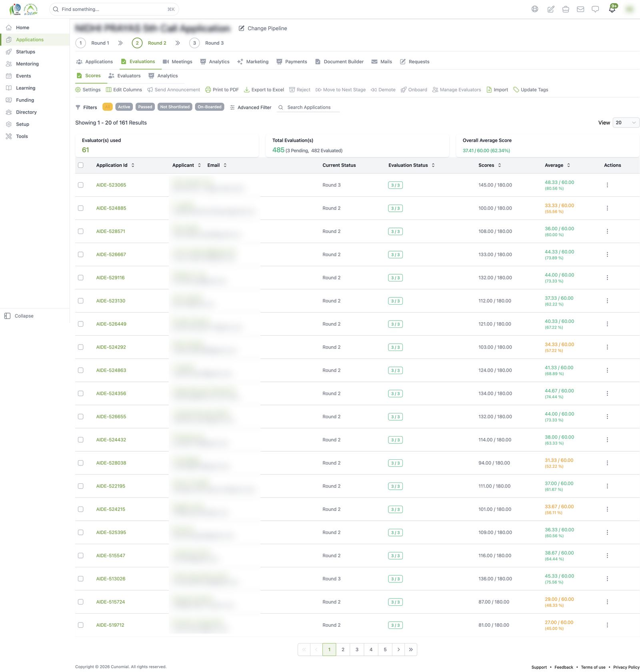Open the Document Builder tab
Viewport: 640px width, 672px height.
pos(339,62)
